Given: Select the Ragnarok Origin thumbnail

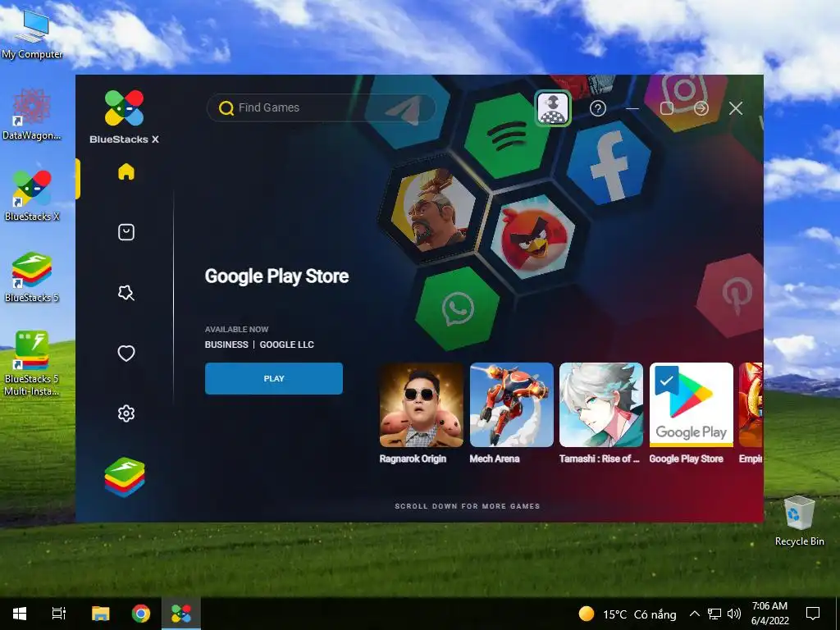Looking at the screenshot, I should 421,404.
